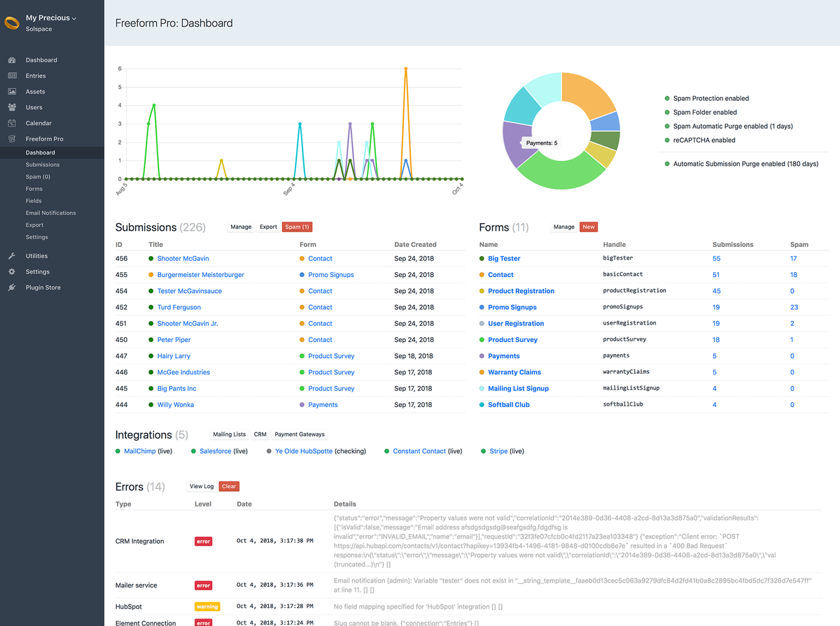
Task: Open submission Peter Piper
Action: pyautogui.click(x=174, y=340)
